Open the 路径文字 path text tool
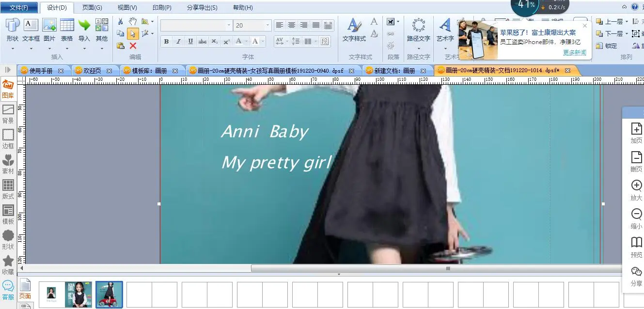This screenshot has width=644, height=309. (x=418, y=30)
